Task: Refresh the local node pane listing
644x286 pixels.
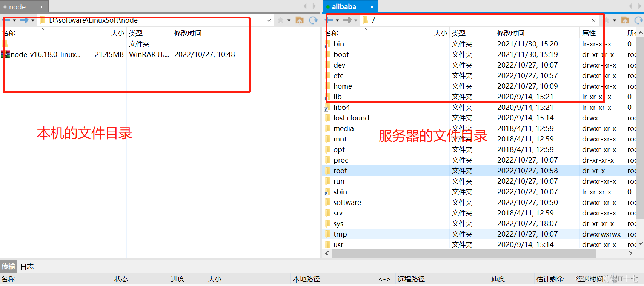Action: tap(313, 20)
